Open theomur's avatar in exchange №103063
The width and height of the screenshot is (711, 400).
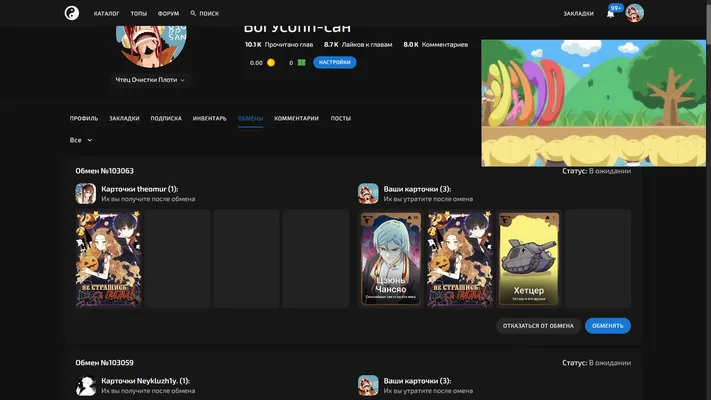86,194
